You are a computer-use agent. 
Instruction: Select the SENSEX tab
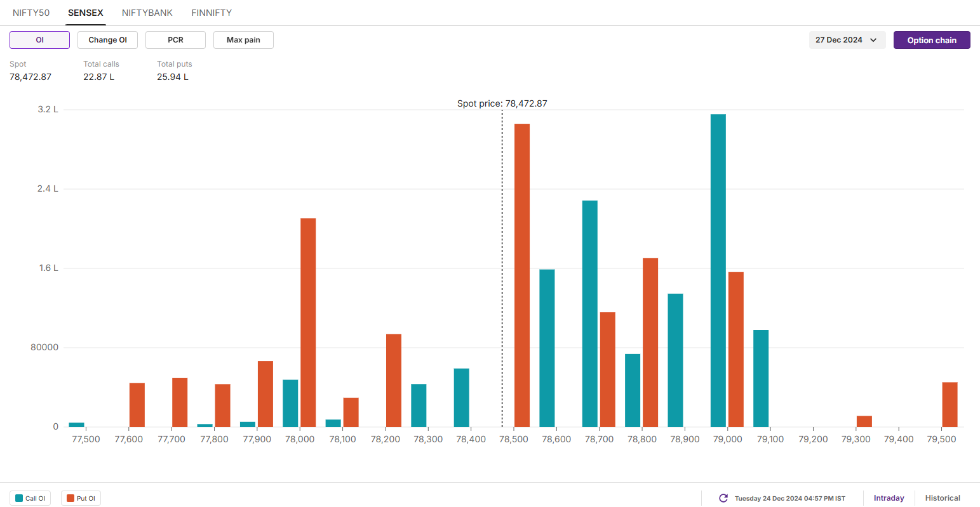(86, 13)
